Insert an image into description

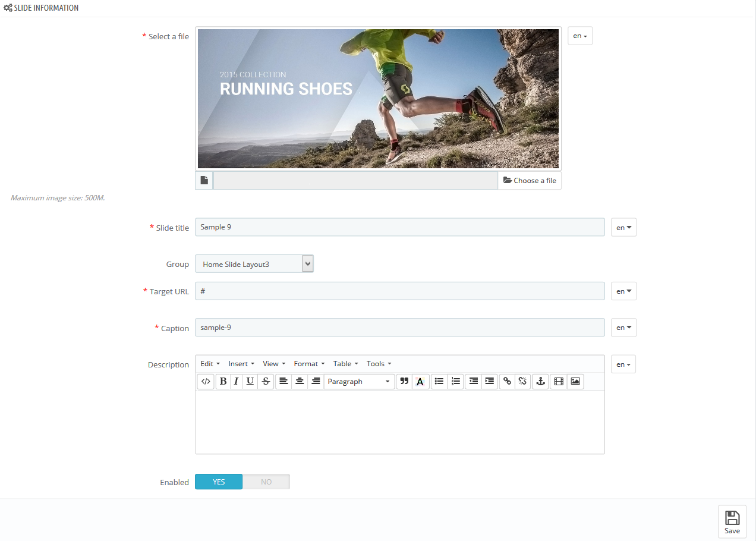[575, 382]
